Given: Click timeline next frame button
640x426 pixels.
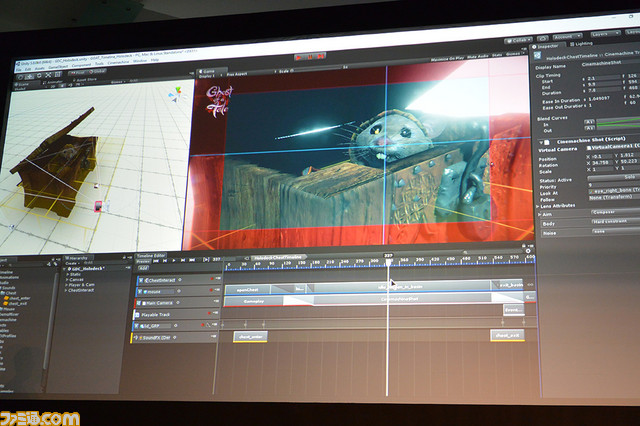Looking at the screenshot, I should pyautogui.click(x=183, y=260).
